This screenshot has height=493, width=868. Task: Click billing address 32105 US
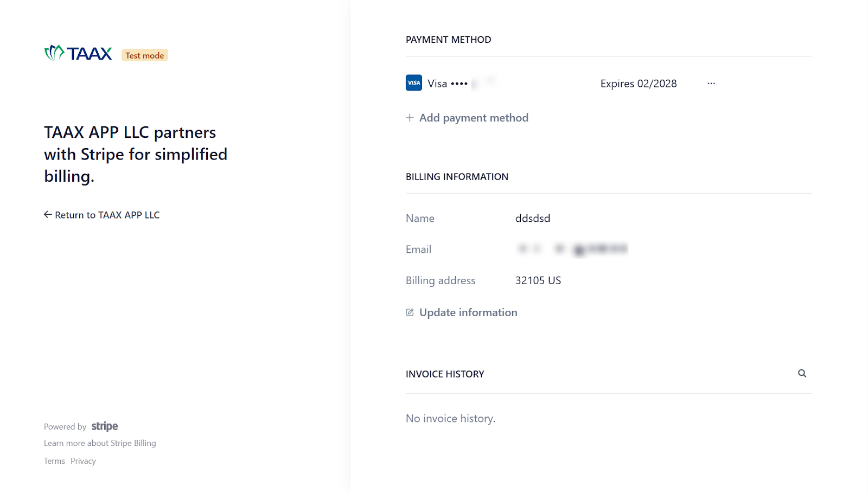tap(538, 280)
